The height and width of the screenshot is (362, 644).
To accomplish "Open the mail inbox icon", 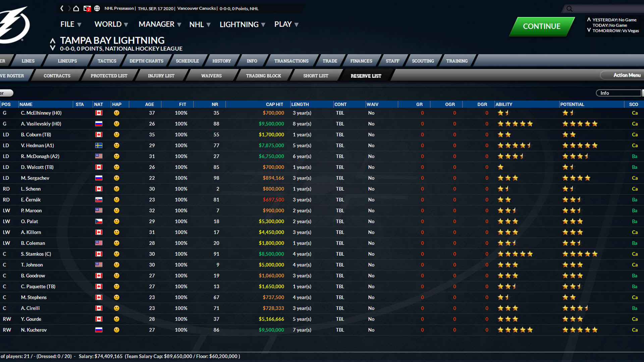I will [87, 9].
